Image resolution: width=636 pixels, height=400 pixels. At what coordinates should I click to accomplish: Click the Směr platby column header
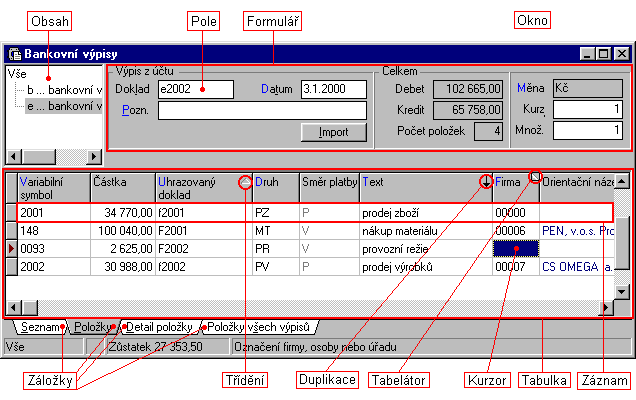[329, 188]
